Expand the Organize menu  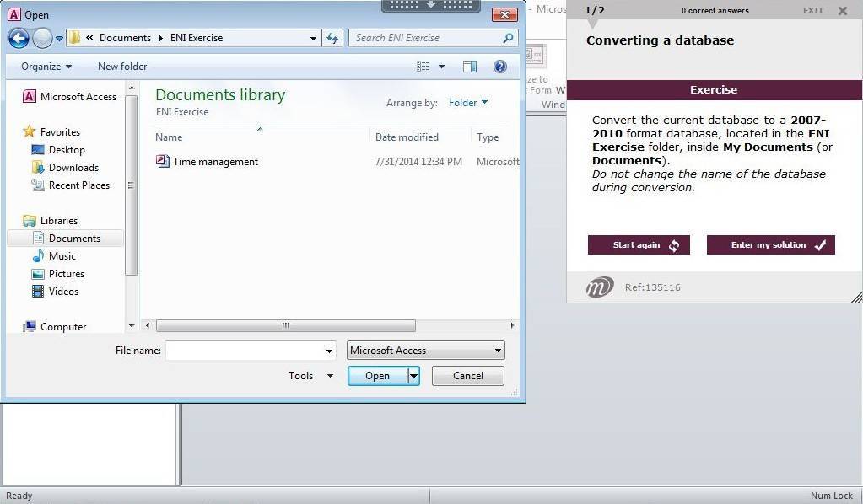click(46, 67)
